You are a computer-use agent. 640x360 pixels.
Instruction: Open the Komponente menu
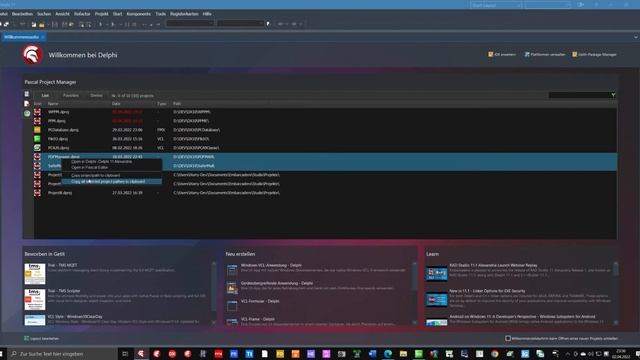point(139,14)
